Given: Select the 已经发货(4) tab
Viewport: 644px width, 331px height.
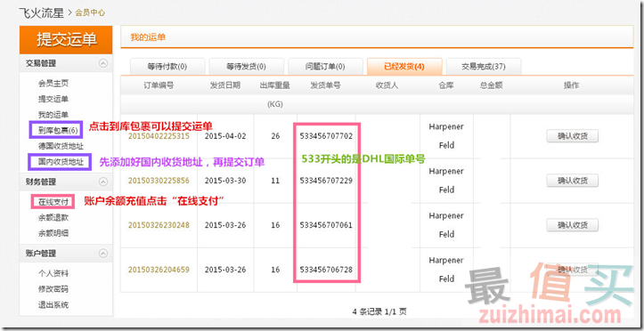Looking at the screenshot, I should click(404, 67).
